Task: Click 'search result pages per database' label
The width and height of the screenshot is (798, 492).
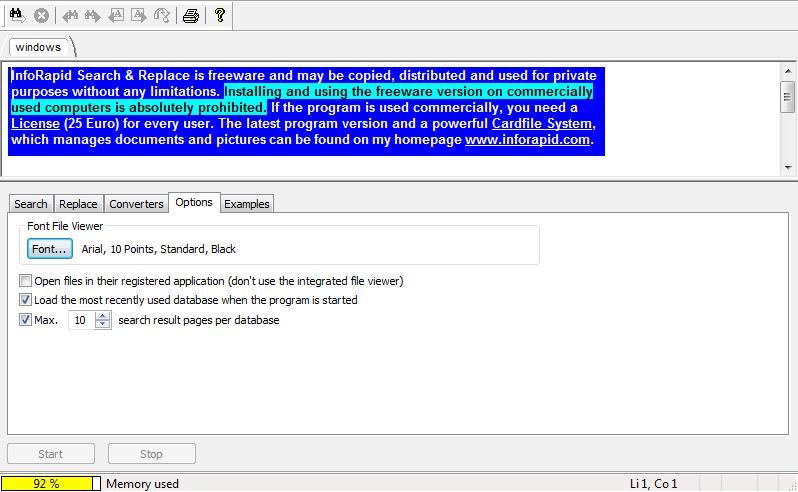Action: [x=198, y=320]
